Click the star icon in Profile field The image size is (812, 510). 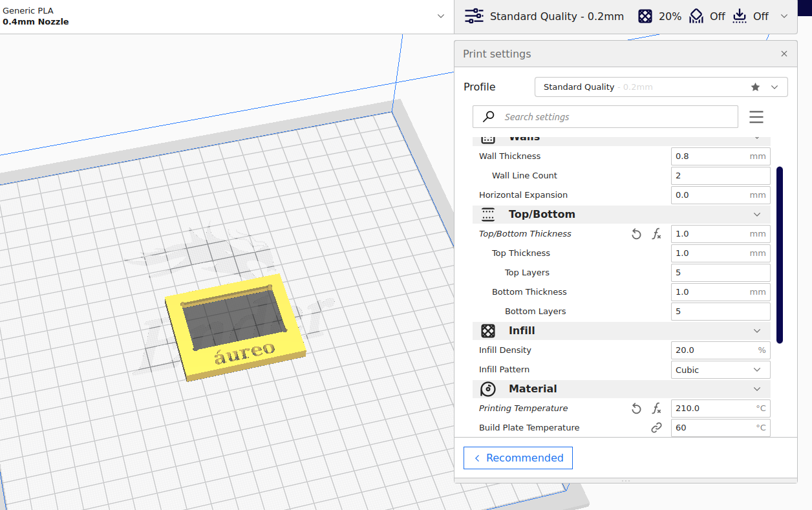click(x=755, y=87)
